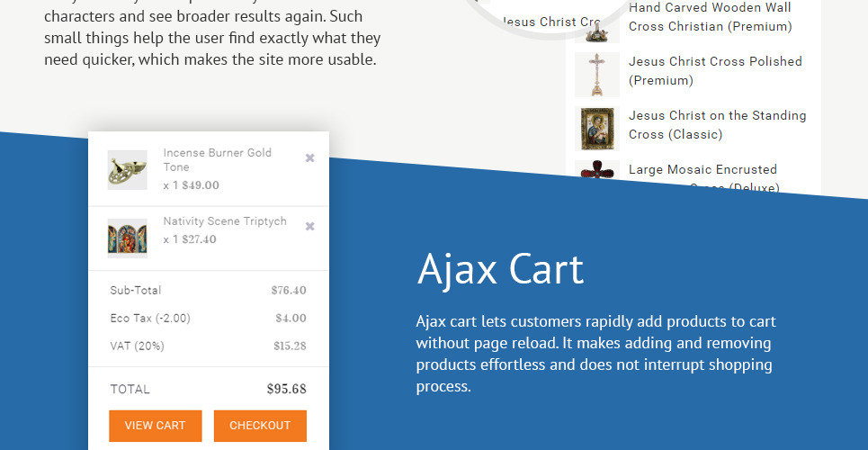Click the VAT (20%) row
Image resolution: width=868 pixels, height=450 pixels.
click(208, 346)
